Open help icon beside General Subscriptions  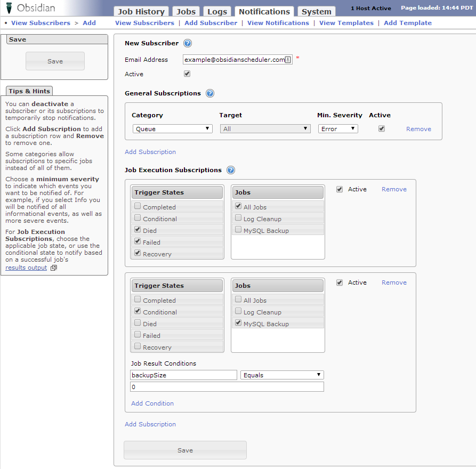click(209, 93)
